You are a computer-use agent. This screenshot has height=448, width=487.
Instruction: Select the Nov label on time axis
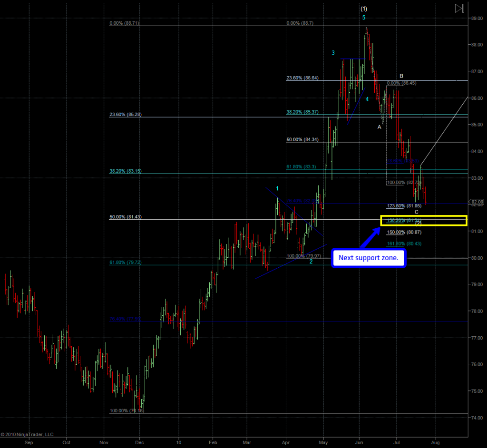point(104,443)
